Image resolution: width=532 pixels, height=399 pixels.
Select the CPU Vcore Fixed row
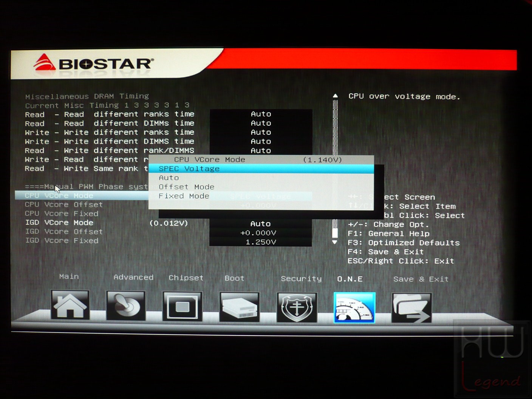coord(62,213)
